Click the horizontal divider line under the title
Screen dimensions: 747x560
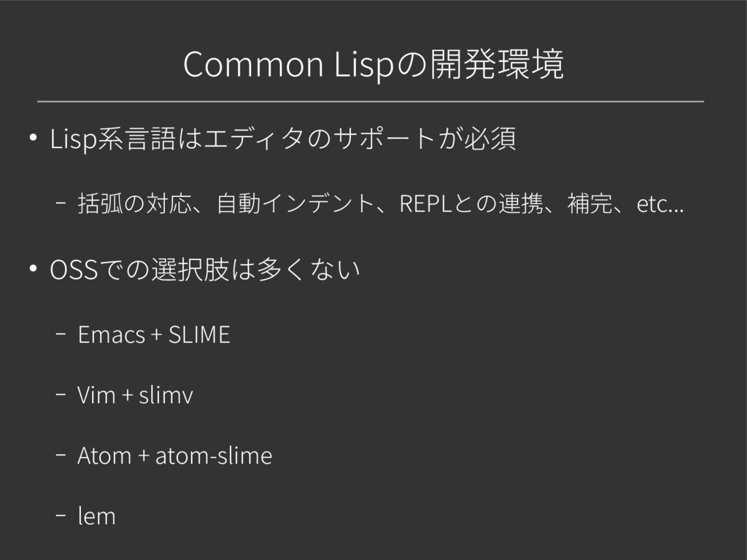click(x=371, y=101)
